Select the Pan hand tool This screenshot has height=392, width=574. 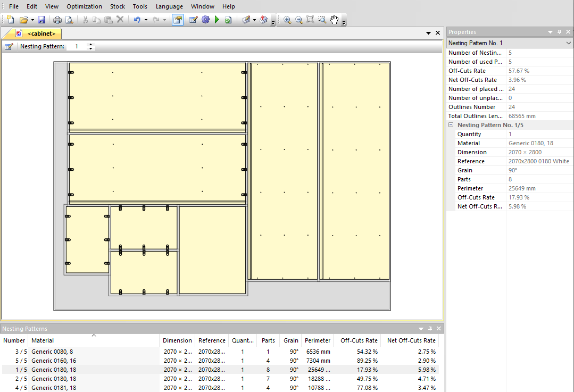[x=334, y=20]
